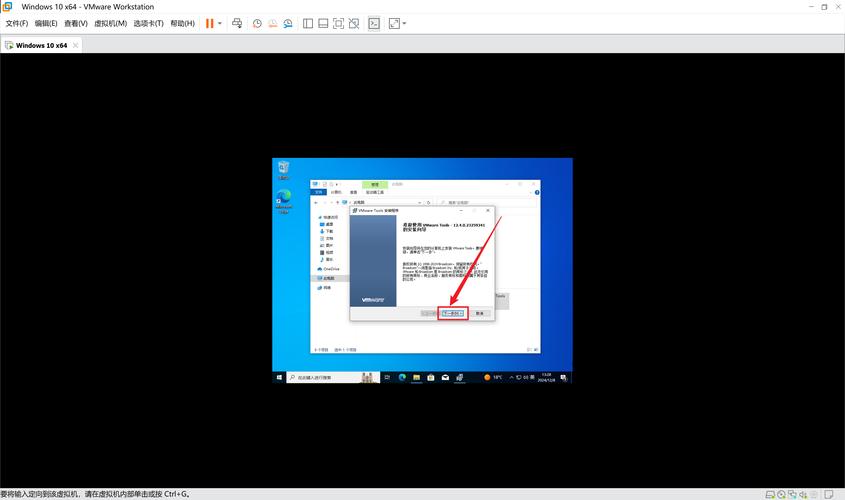The height and width of the screenshot is (500, 845).
Task: Click the Microsoft Edge desktop shortcut
Action: coord(284,202)
